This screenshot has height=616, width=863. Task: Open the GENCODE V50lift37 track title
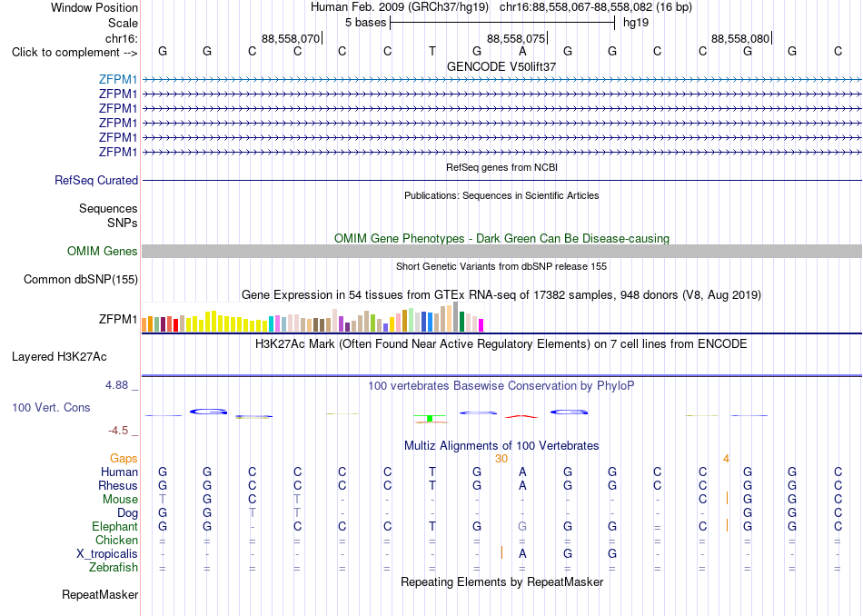[501, 66]
